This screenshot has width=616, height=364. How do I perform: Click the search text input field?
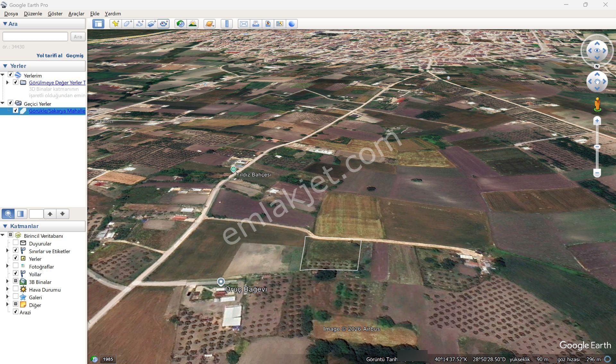coord(35,37)
